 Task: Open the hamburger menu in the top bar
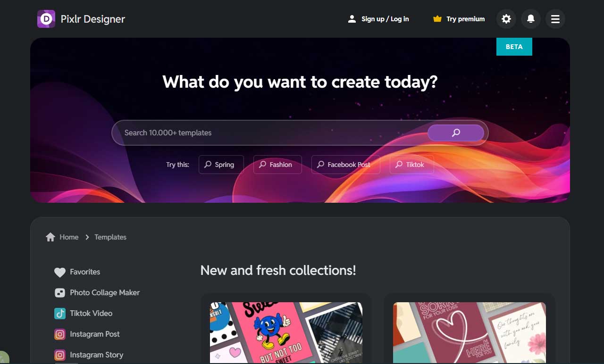tap(555, 19)
